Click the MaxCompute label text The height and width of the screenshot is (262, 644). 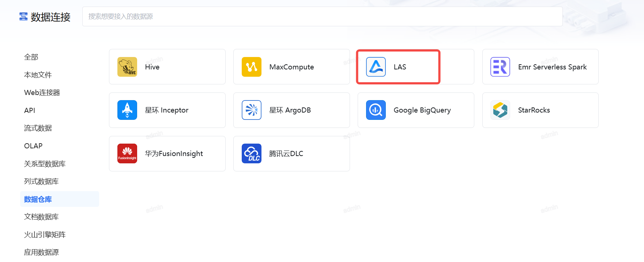[291, 67]
